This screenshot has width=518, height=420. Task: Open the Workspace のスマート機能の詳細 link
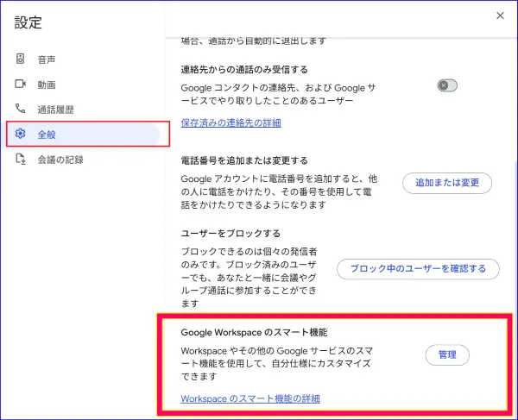(x=250, y=398)
